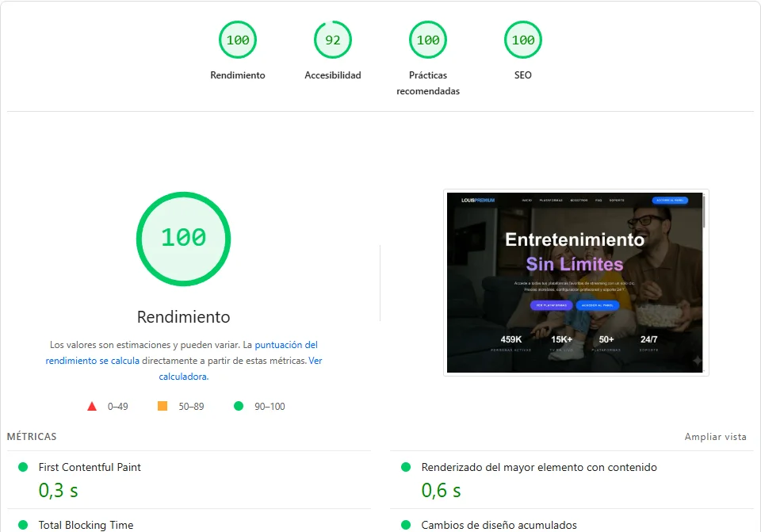Click 'Cambios de diseño acumulados' metric label

499,525
